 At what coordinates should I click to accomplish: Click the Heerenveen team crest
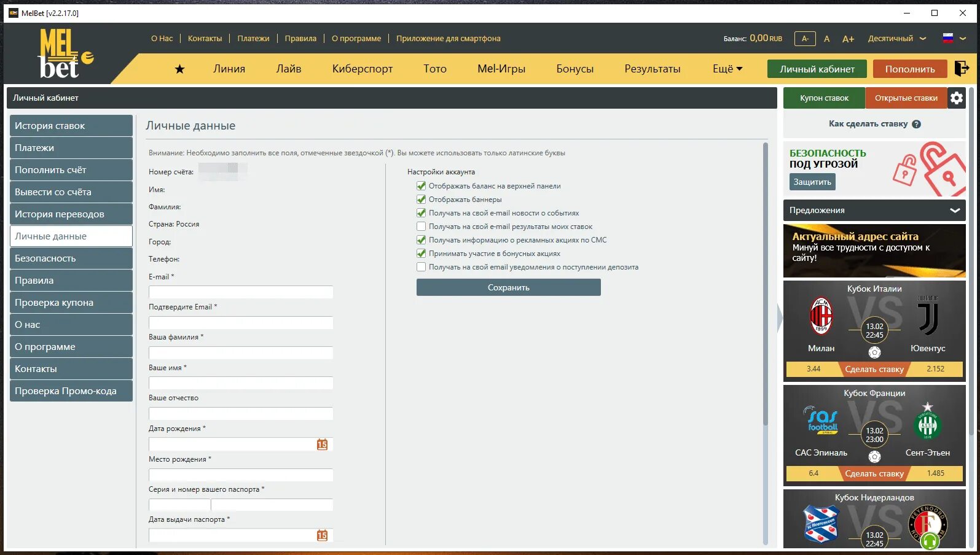821,524
